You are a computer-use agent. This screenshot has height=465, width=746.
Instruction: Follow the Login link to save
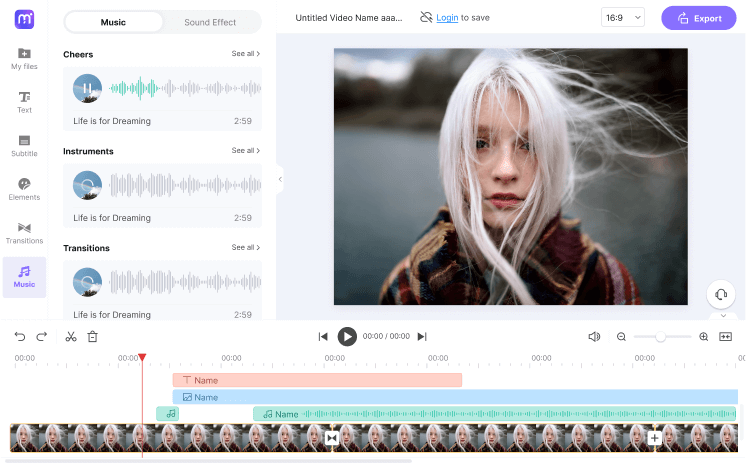point(447,18)
